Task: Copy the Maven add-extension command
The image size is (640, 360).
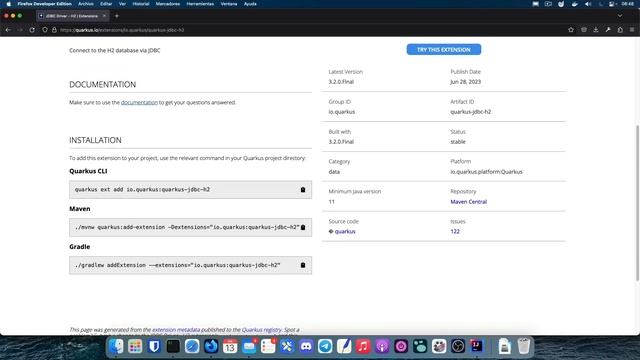Action: click(303, 227)
